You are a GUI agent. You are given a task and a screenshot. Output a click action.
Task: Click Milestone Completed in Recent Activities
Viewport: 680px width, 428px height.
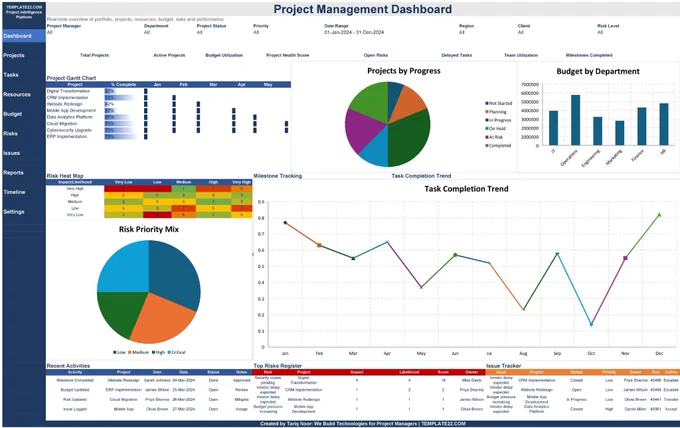pos(75,380)
